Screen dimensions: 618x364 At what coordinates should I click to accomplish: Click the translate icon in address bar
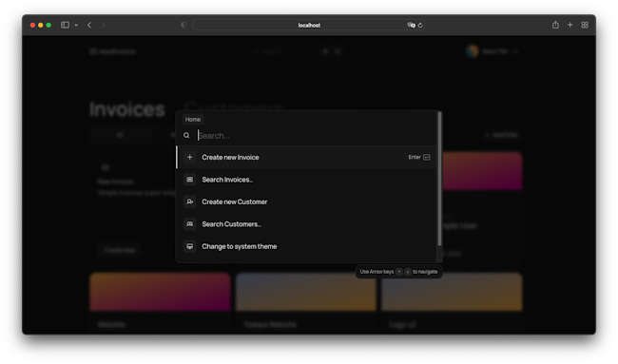[411, 25]
